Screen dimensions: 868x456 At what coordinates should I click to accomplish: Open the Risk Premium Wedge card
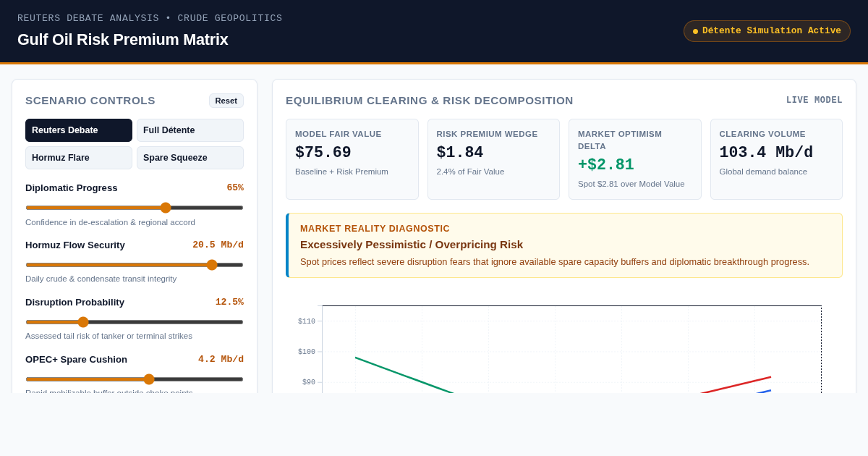pos(493,159)
